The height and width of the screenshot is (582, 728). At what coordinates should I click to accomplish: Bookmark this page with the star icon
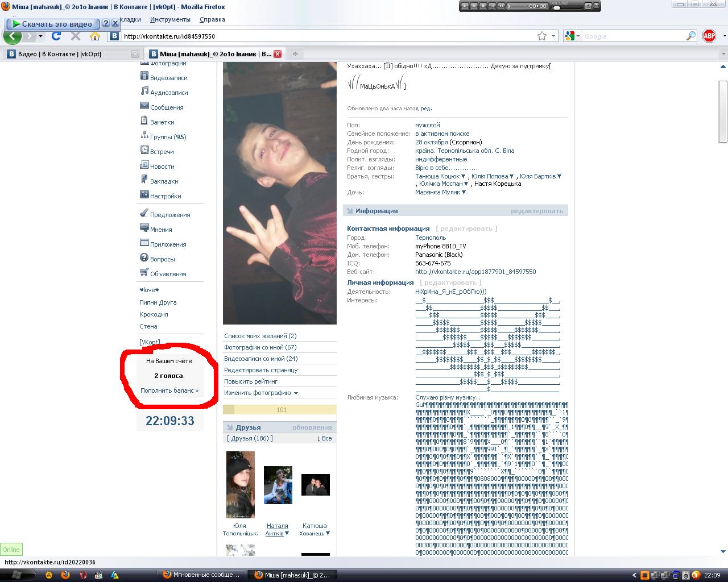(x=542, y=36)
